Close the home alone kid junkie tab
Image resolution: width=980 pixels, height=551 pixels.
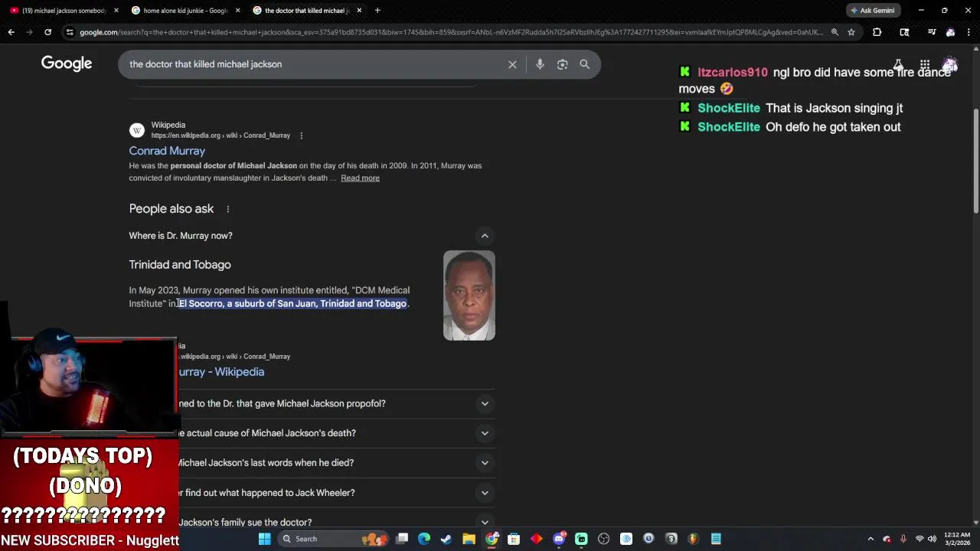coord(237,10)
